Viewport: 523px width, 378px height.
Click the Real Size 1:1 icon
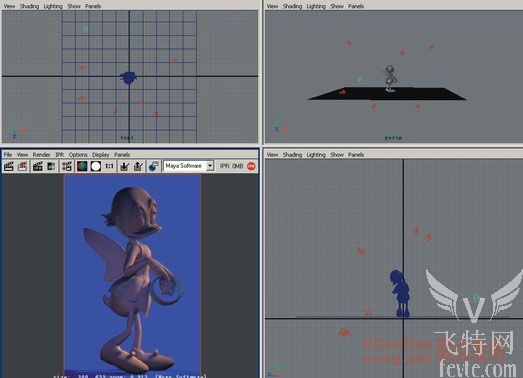click(109, 166)
